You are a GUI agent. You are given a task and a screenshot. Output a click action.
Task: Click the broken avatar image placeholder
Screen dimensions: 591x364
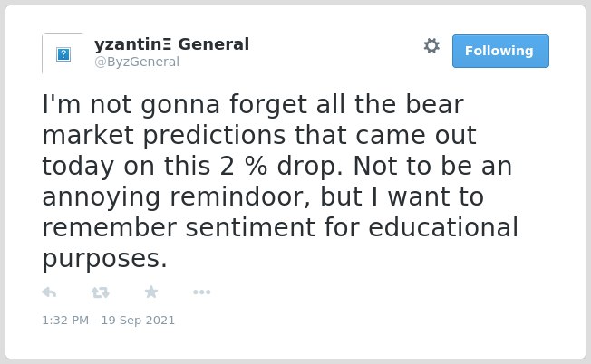(63, 53)
